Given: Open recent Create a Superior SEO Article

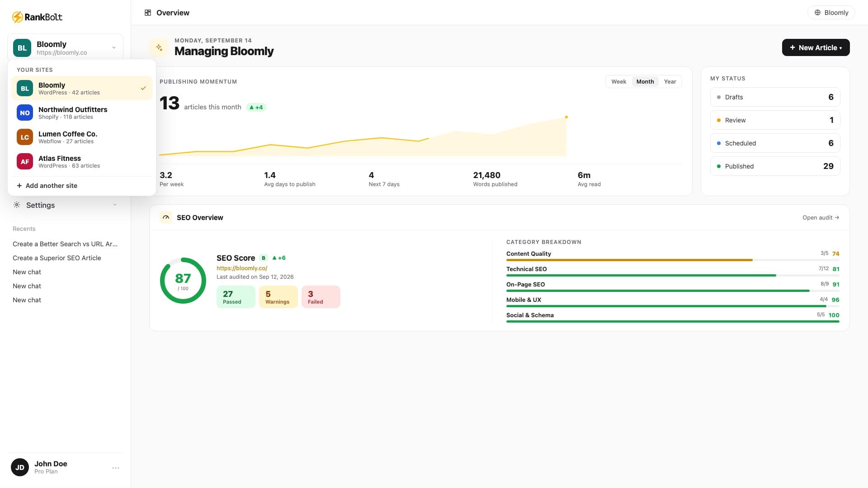Looking at the screenshot, I should point(57,258).
